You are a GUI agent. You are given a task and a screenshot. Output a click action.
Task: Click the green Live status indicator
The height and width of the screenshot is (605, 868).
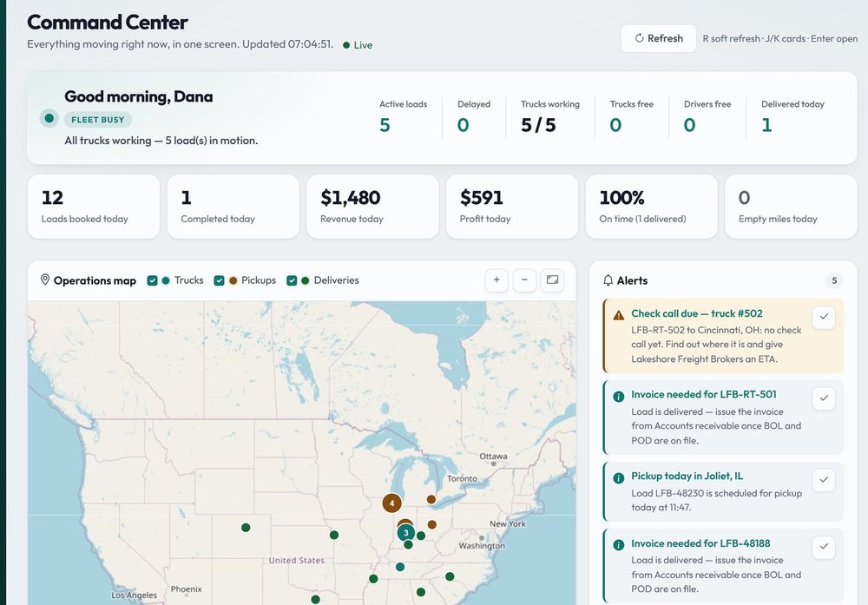(x=358, y=45)
